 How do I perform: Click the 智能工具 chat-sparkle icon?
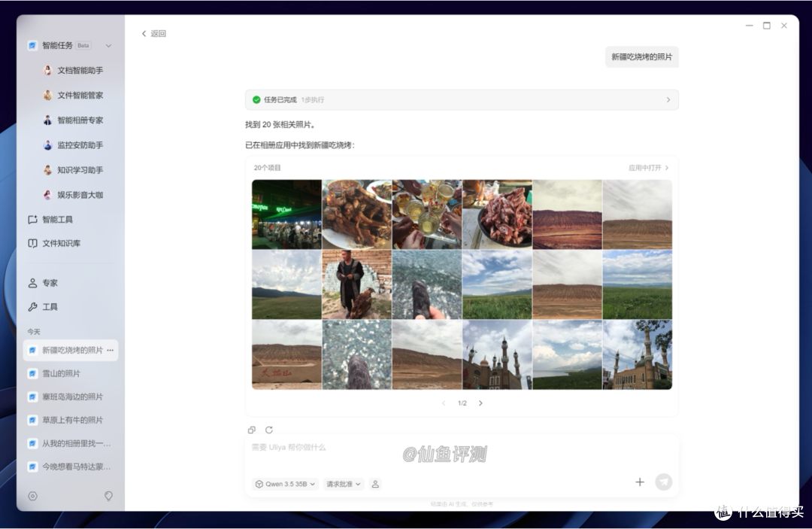tap(32, 220)
